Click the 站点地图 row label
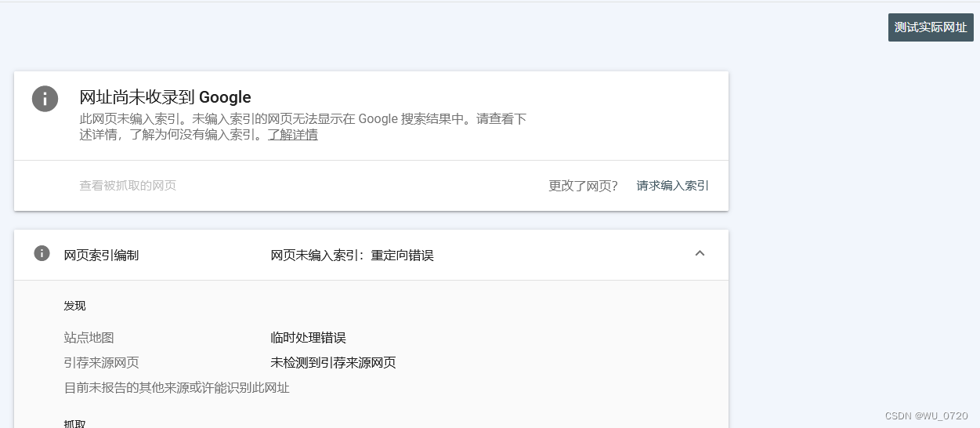Screen dimensions: 980x428 (x=89, y=338)
